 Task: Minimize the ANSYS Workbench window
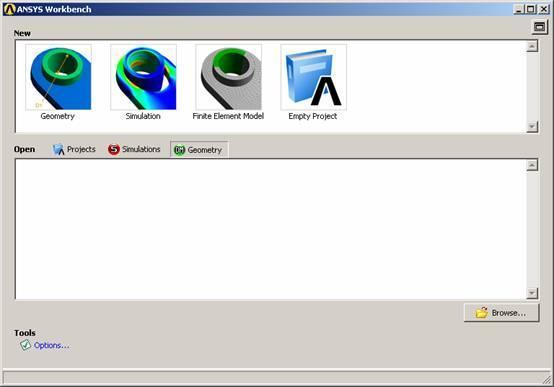[518, 9]
